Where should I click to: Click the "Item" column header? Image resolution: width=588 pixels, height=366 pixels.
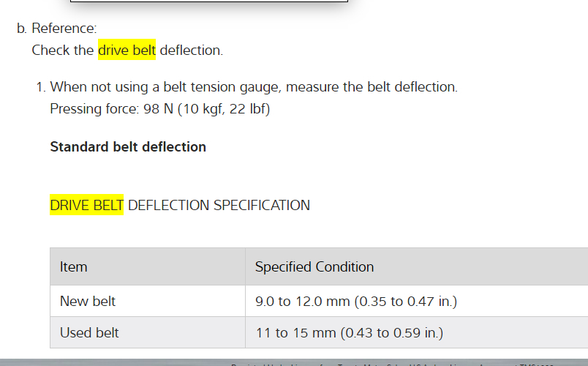click(73, 266)
